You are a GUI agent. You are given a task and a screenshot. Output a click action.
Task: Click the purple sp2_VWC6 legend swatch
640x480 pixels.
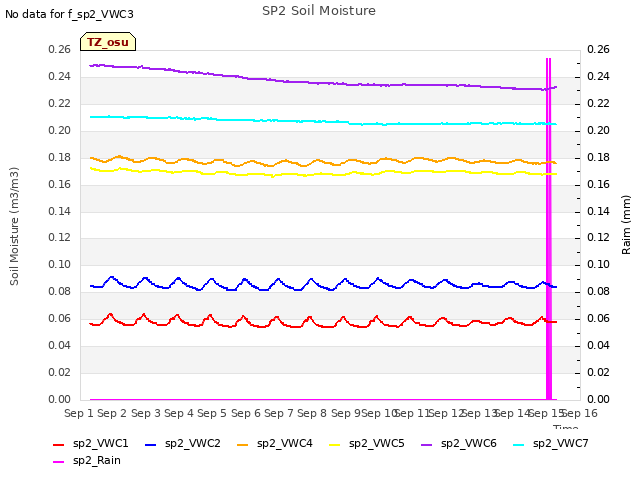coord(427,445)
